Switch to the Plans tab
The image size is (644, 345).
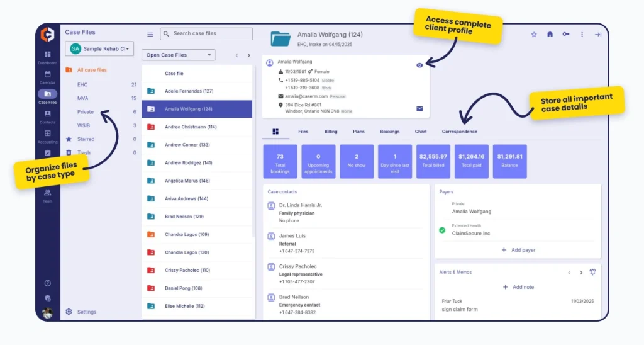click(358, 132)
